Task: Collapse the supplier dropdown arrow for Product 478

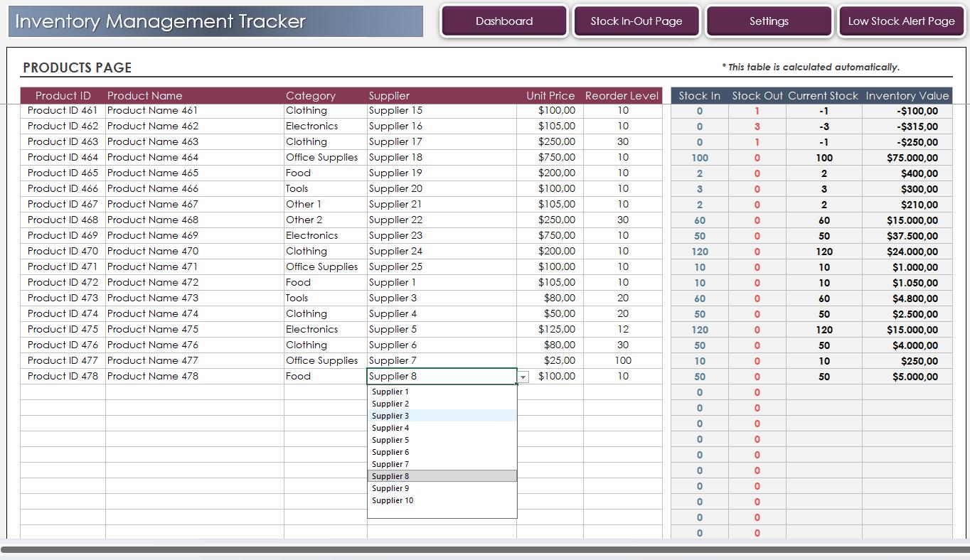Action: click(523, 377)
